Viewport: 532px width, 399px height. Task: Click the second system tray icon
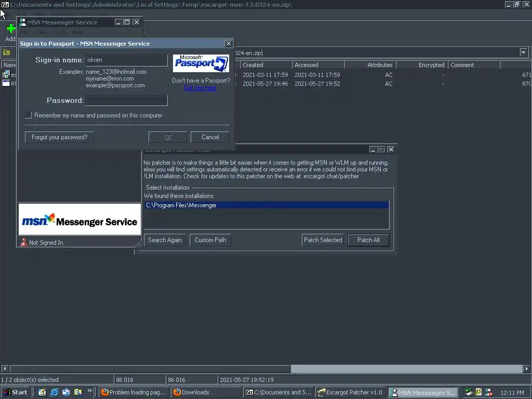478,392
